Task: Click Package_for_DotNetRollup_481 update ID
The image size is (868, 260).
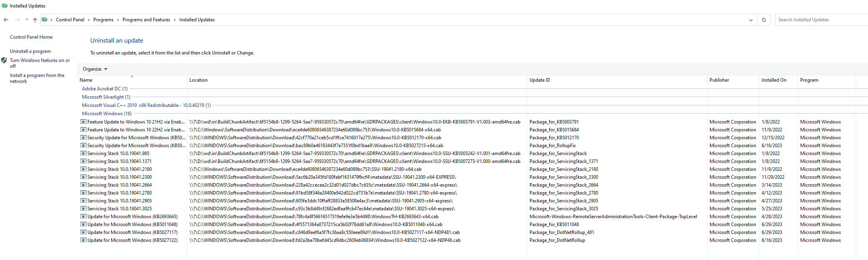Action: tap(562, 232)
